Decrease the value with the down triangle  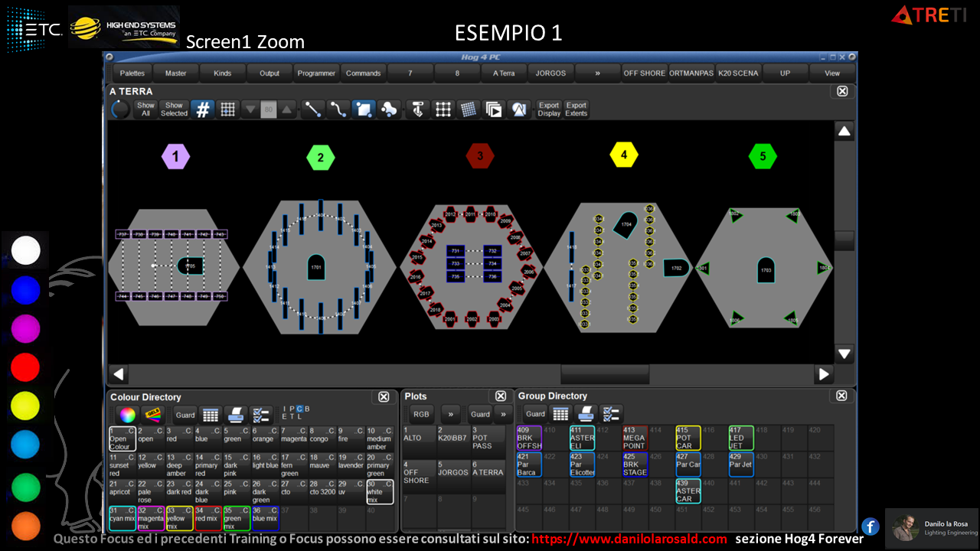pyautogui.click(x=250, y=109)
